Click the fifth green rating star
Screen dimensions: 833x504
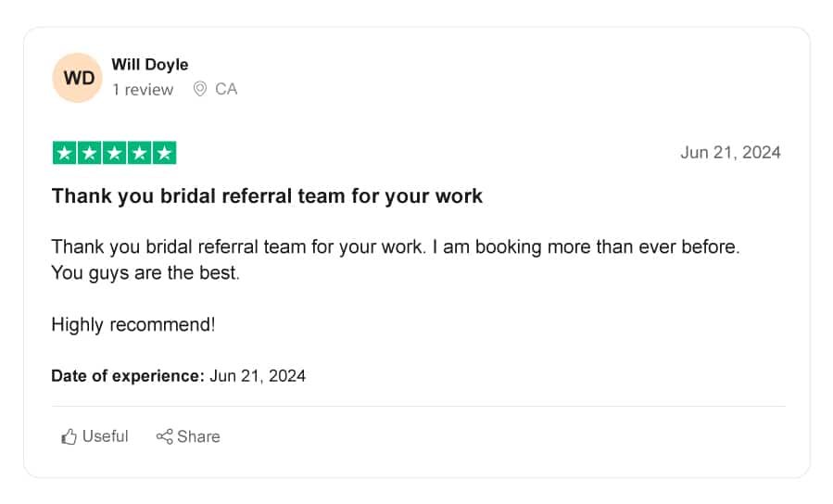(164, 153)
